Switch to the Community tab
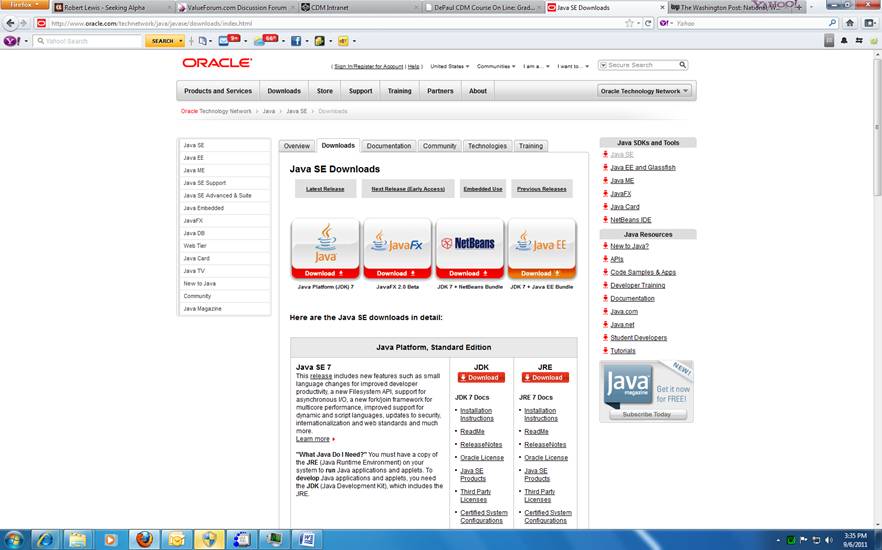This screenshot has height=550, width=882. 439,146
